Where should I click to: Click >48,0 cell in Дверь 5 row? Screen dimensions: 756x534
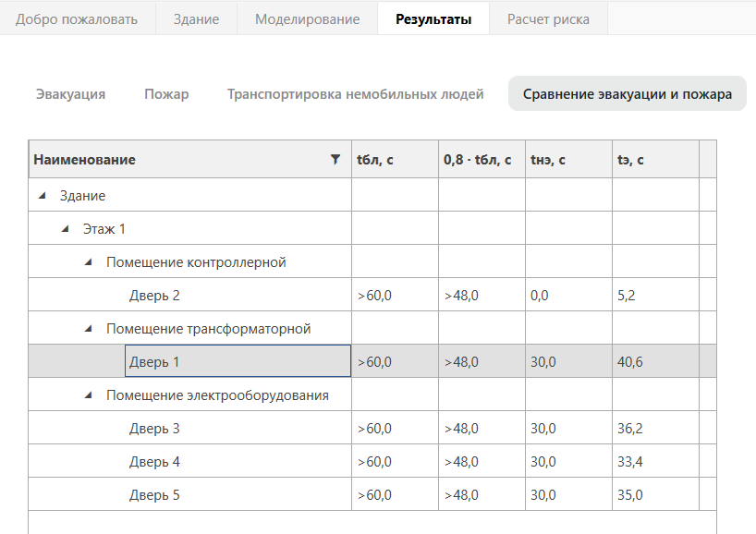(482, 495)
